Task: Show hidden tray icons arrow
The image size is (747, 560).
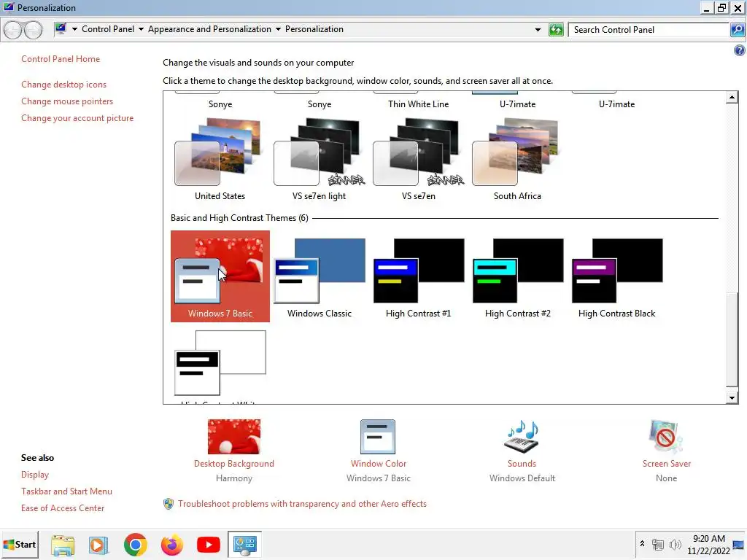Action: (x=642, y=544)
